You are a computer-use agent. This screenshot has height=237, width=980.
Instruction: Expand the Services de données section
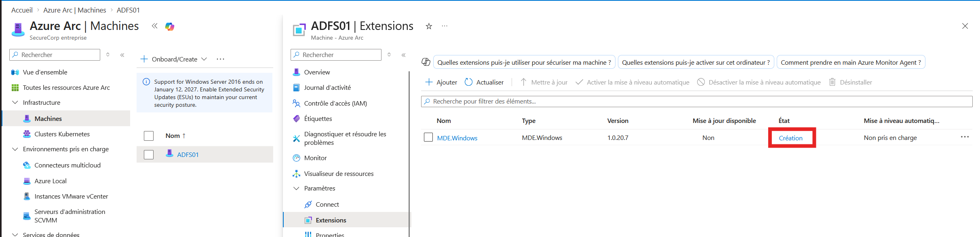tap(15, 234)
